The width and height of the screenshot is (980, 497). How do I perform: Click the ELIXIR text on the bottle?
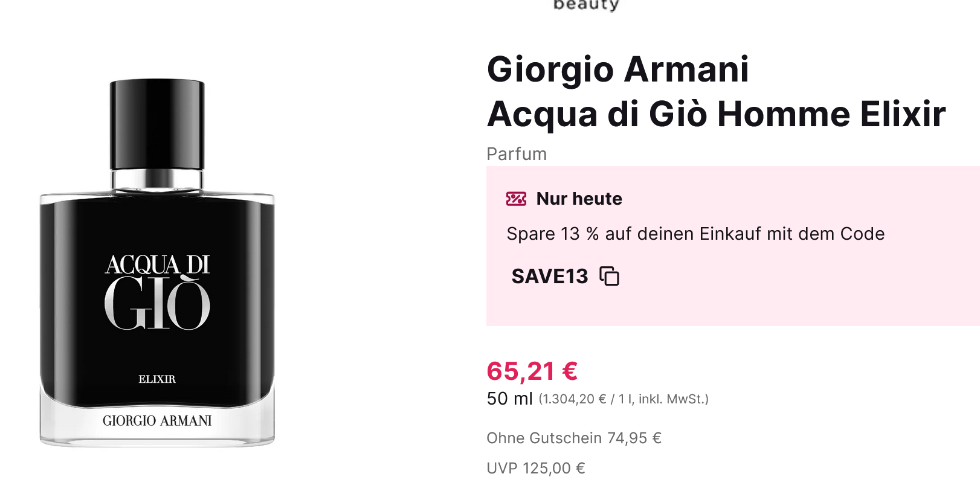point(157,379)
